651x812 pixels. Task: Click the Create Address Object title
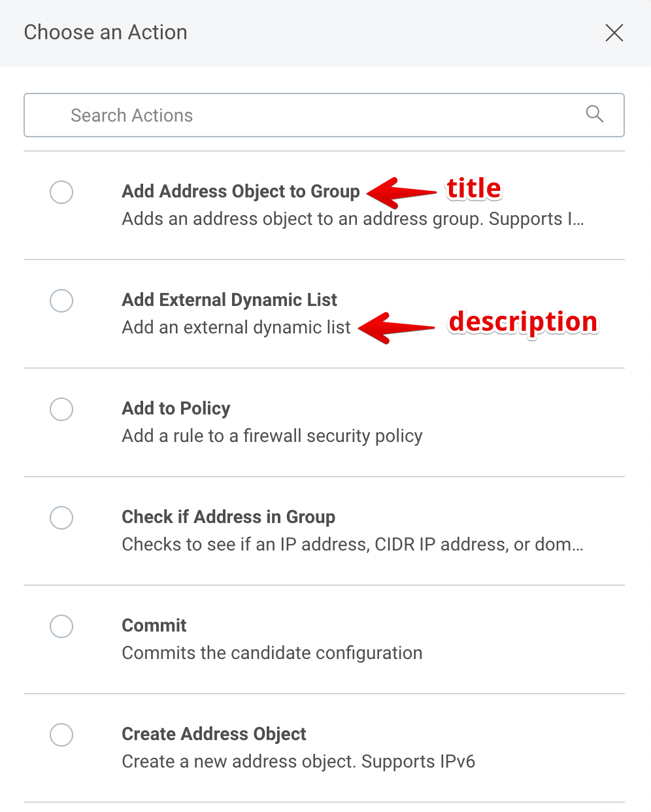tap(214, 734)
